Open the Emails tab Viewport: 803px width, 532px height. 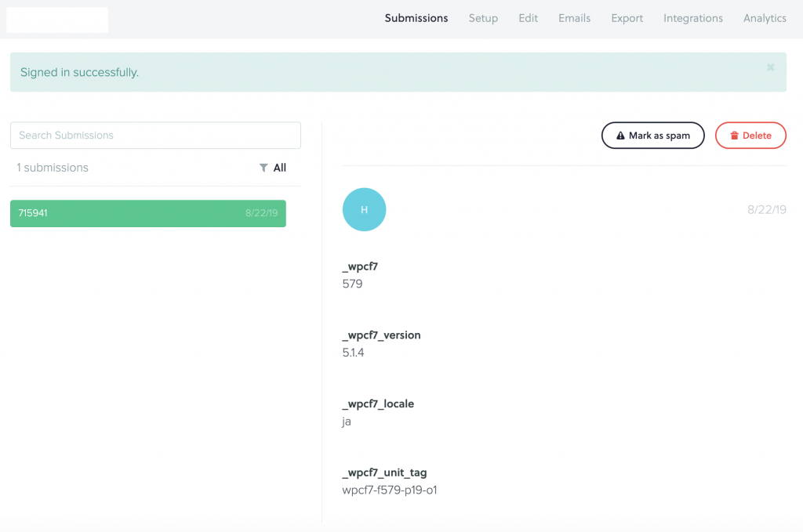tap(574, 19)
